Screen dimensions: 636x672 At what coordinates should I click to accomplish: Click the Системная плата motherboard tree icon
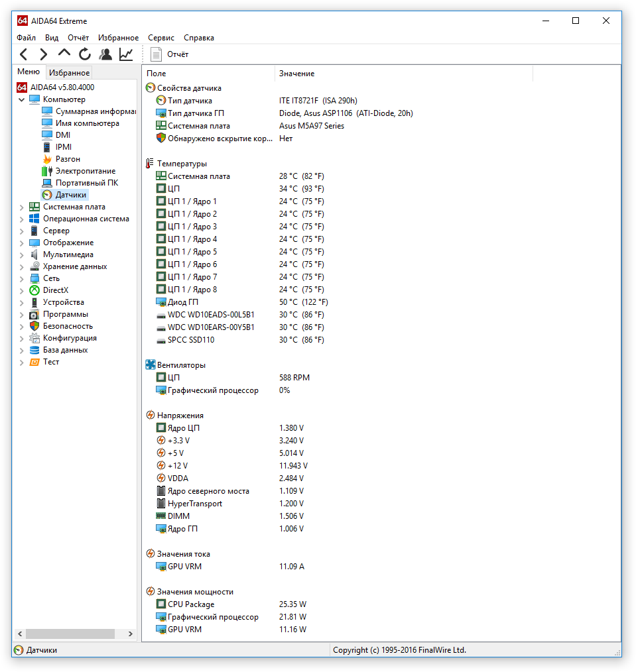tap(34, 207)
